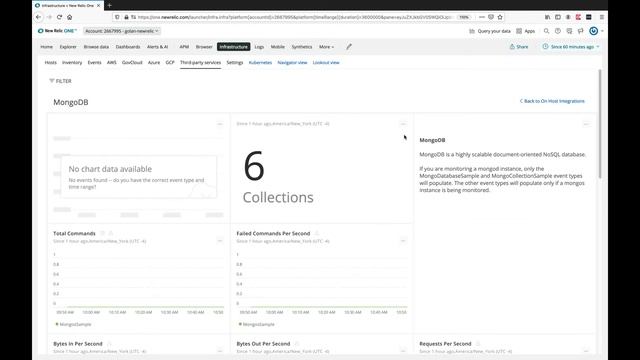640x360 pixels.
Task: Open the Lookout view link
Action: pos(326,62)
